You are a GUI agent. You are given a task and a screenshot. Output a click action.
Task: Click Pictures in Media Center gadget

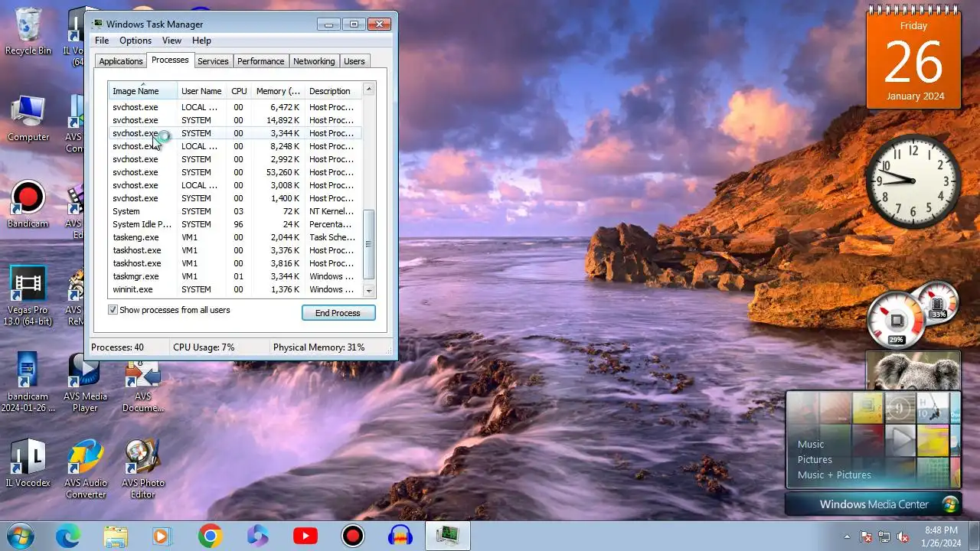(815, 459)
